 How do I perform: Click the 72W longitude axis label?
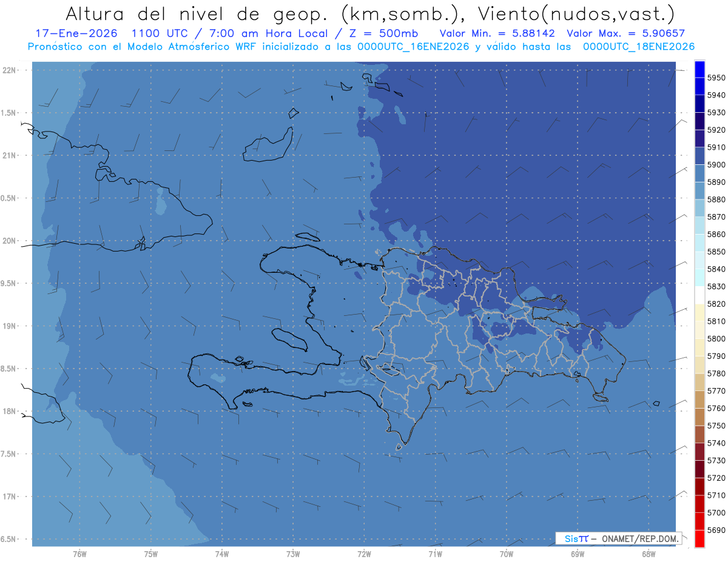pos(365,554)
